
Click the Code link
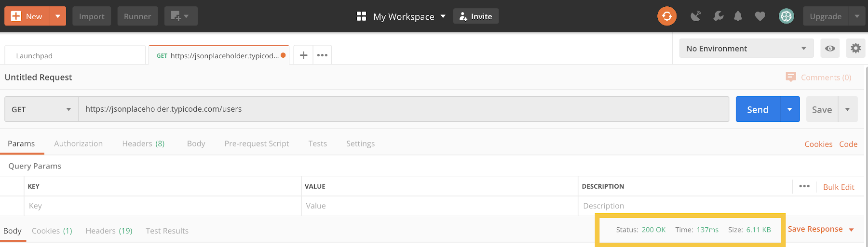click(x=848, y=144)
